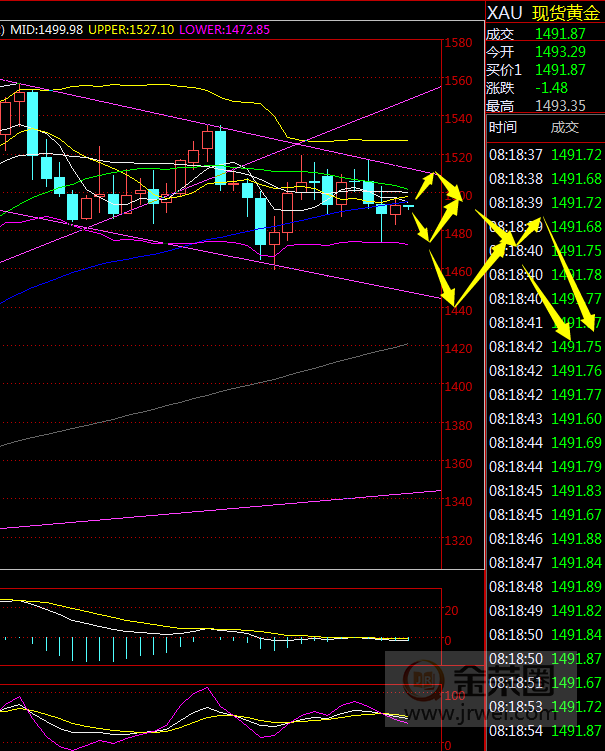Click the 1320 price axis label
The image size is (605, 751).
(x=459, y=541)
